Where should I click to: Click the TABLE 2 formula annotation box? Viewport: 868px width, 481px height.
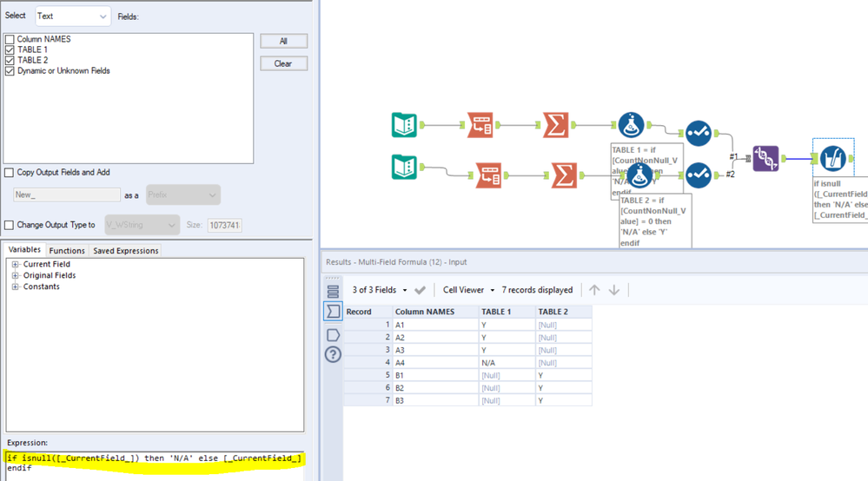655,221
